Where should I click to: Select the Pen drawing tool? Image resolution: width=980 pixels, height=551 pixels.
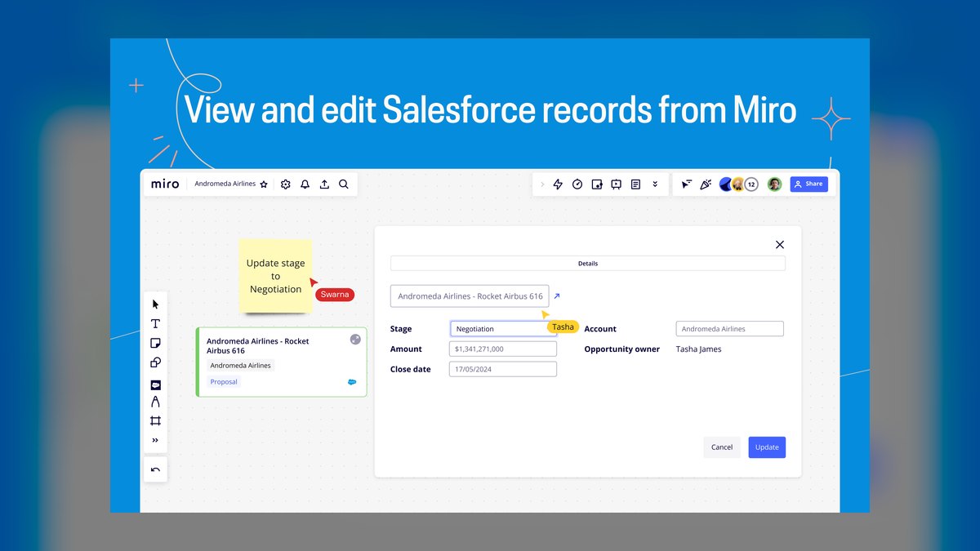(x=155, y=402)
